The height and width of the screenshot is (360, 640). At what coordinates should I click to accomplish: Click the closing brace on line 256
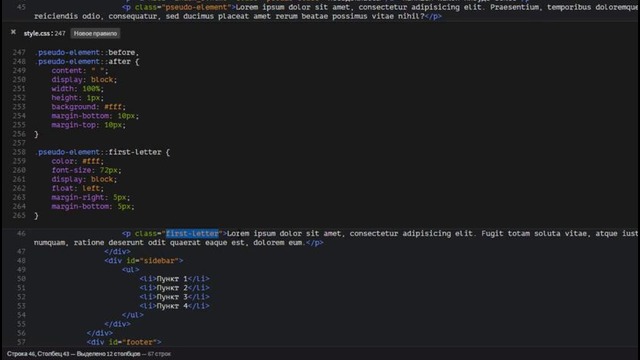(36, 134)
